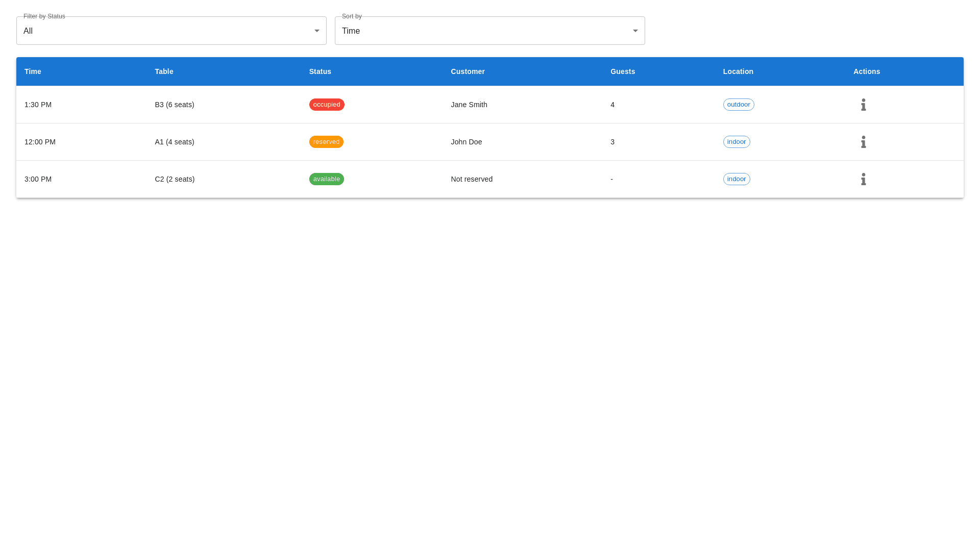Click the Guests column header
Image resolution: width=980 pixels, height=551 pixels.
[x=622, y=71]
